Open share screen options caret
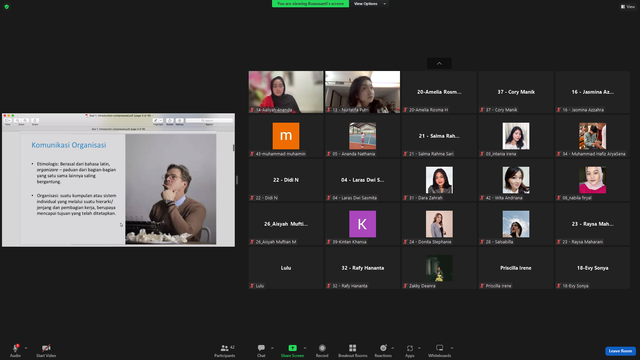Screen dimensions: 640x360 (x=305, y=348)
